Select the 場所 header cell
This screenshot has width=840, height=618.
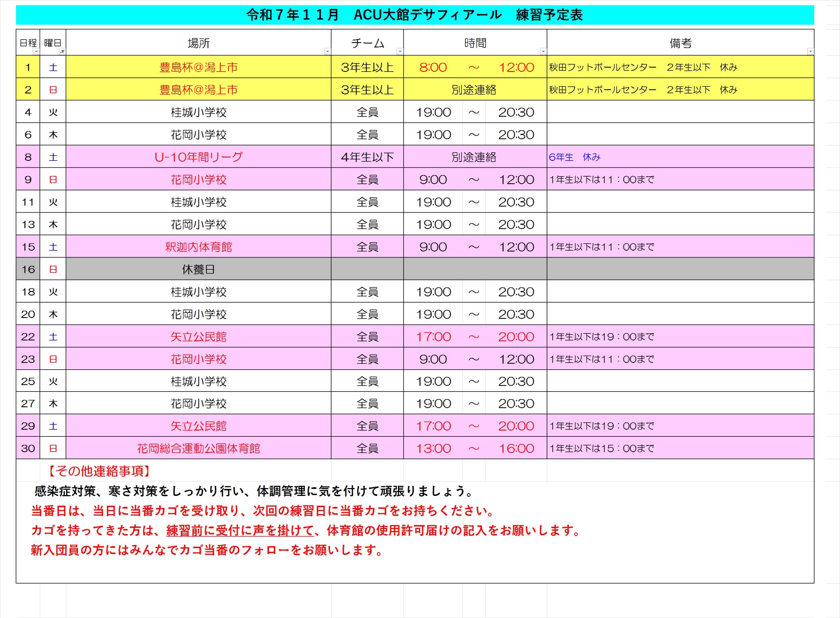click(198, 43)
